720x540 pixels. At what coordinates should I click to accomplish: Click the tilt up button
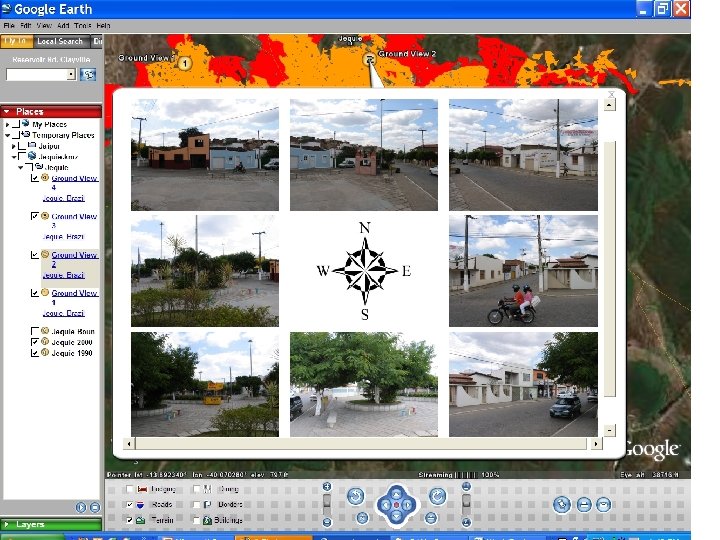click(466, 486)
